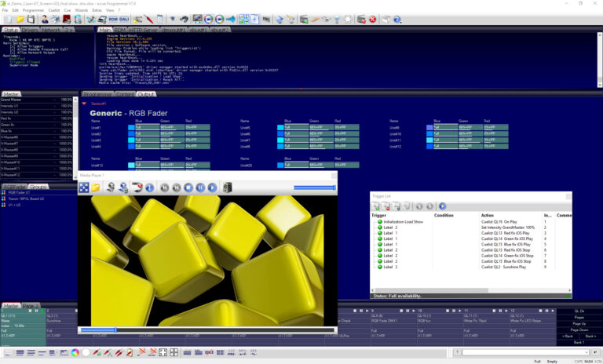The height and width of the screenshot is (364, 603).
Task: Toggle Media Player fullscreen icon
Action: (84, 187)
